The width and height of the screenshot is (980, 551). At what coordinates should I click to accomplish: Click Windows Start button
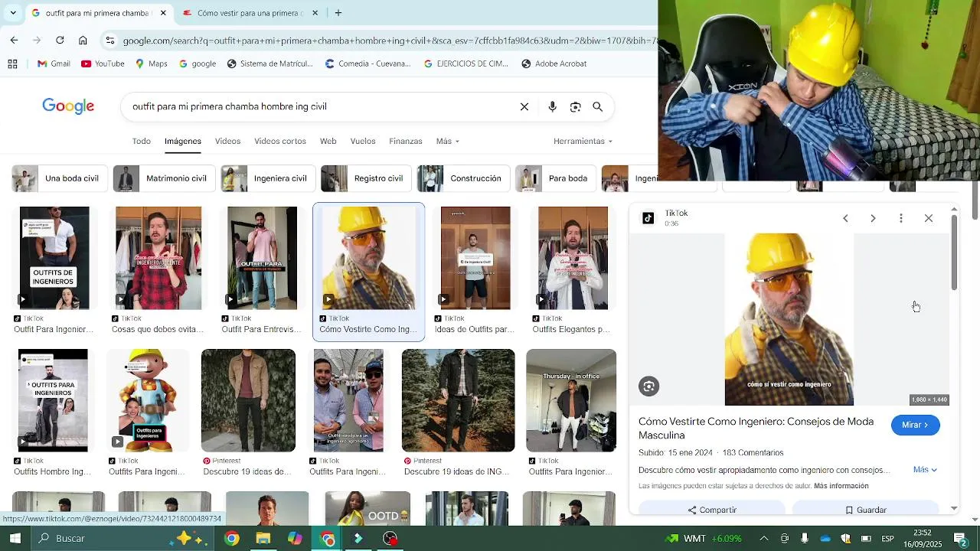click(x=15, y=538)
